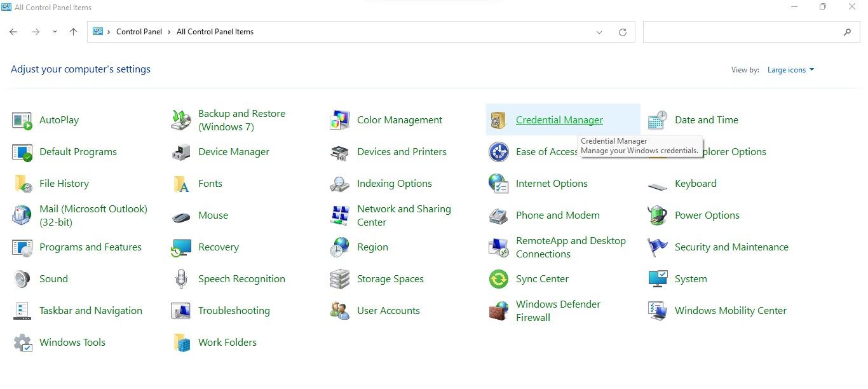Open the Speech Recognition microphone icon
The height and width of the screenshot is (389, 868).
(x=181, y=279)
